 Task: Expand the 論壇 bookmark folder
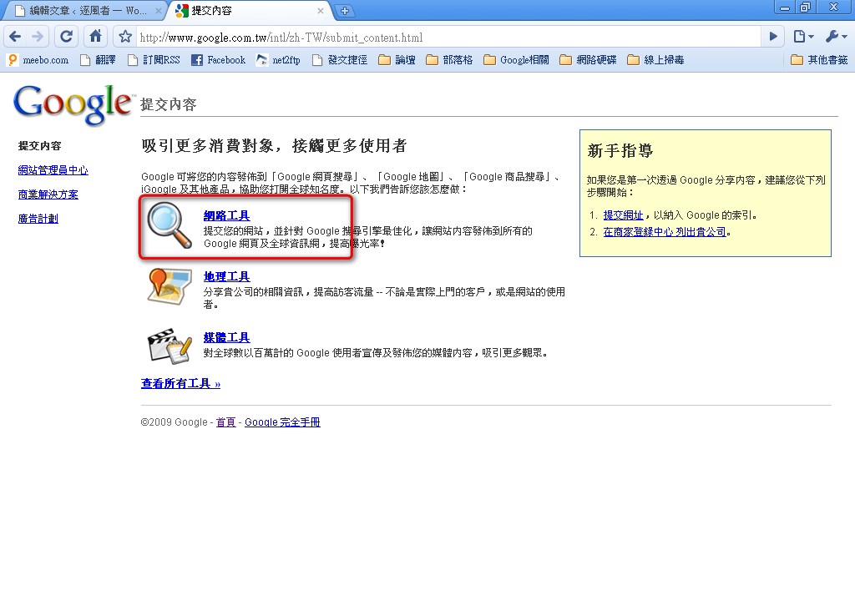click(x=397, y=60)
